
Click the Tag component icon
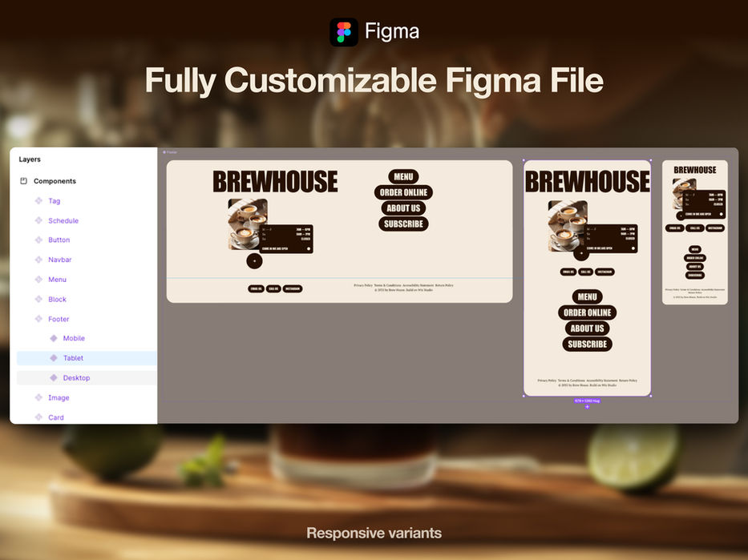(38, 200)
